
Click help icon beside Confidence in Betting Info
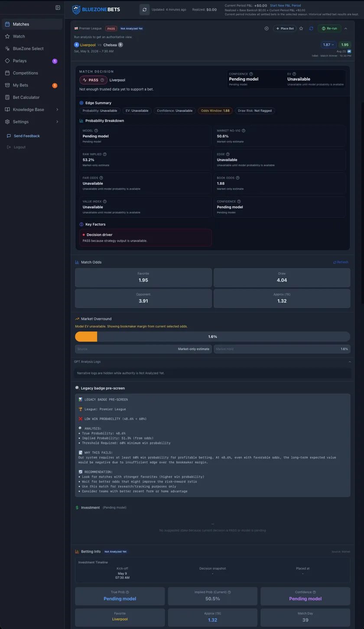click(315, 592)
